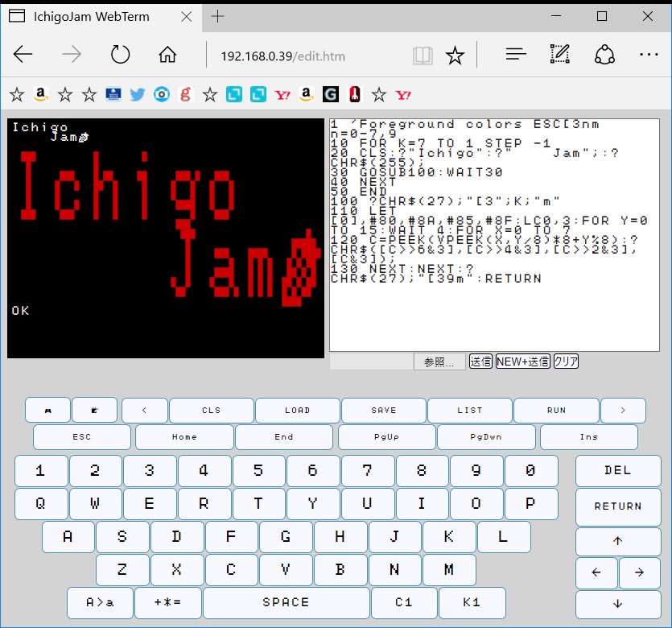Click the CLS key
The width and height of the screenshot is (672, 628).
(x=212, y=411)
